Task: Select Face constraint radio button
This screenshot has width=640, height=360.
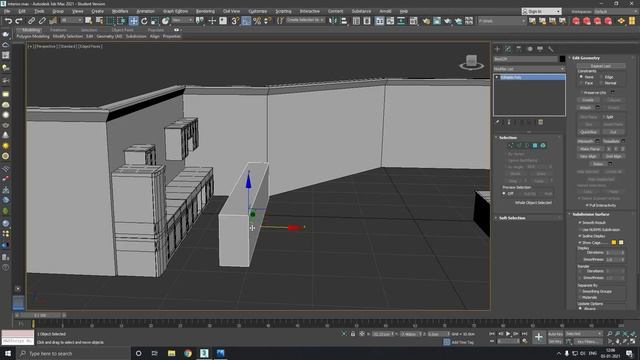Action: tap(581, 83)
